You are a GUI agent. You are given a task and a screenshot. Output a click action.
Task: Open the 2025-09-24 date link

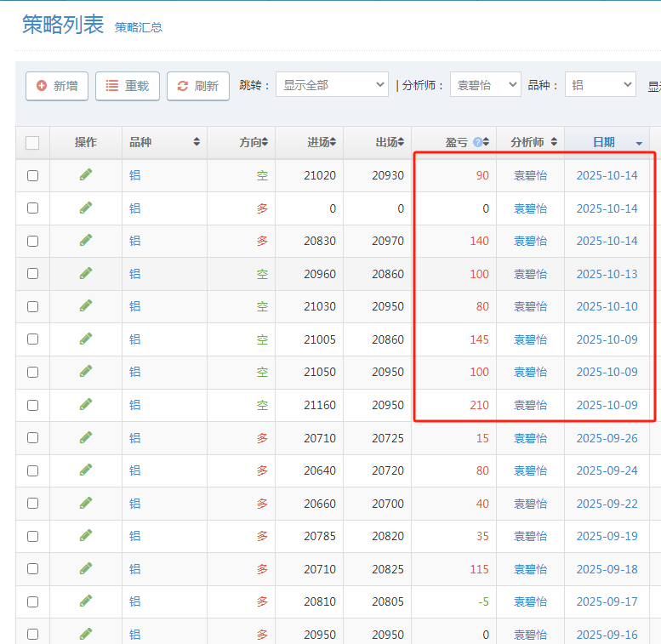[x=607, y=470]
